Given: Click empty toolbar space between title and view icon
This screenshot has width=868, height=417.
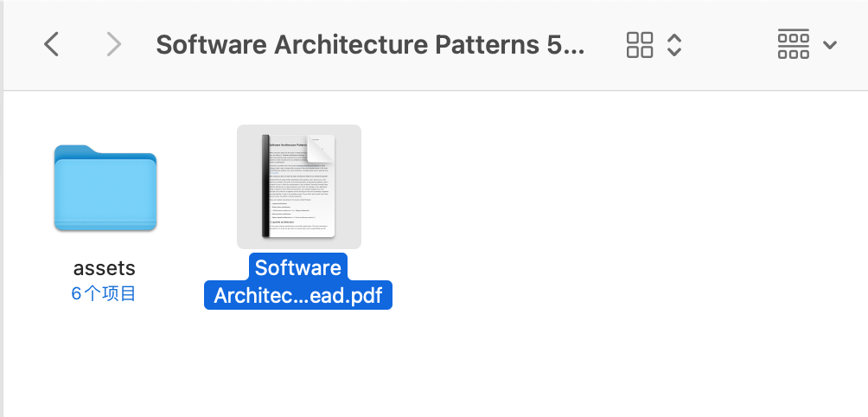Looking at the screenshot, I should 605,45.
